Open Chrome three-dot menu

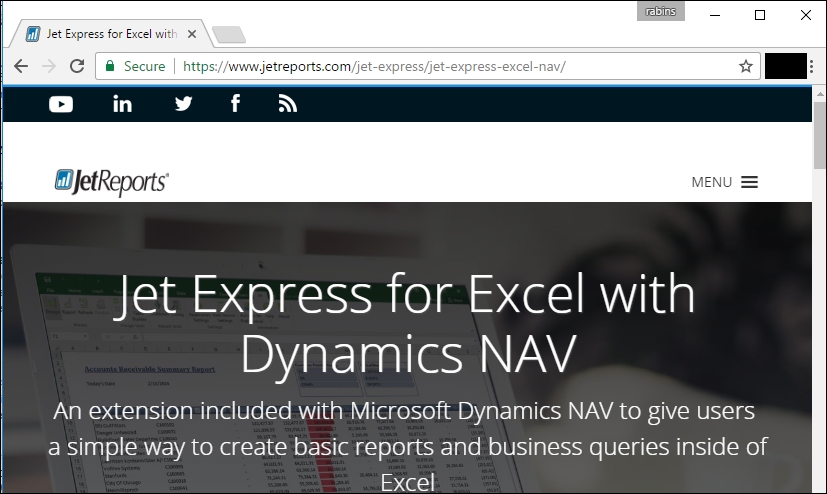[812, 66]
